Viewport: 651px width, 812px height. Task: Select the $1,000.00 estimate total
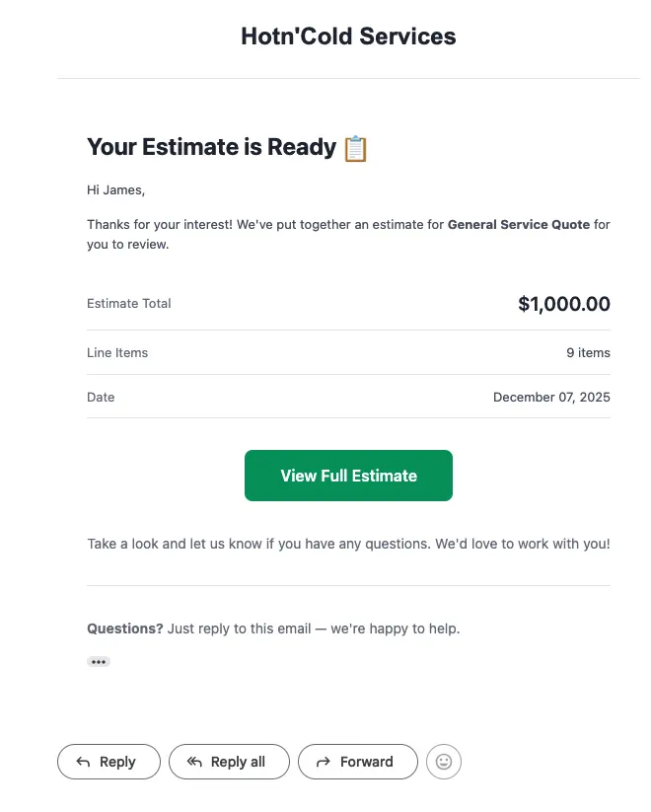[564, 304]
